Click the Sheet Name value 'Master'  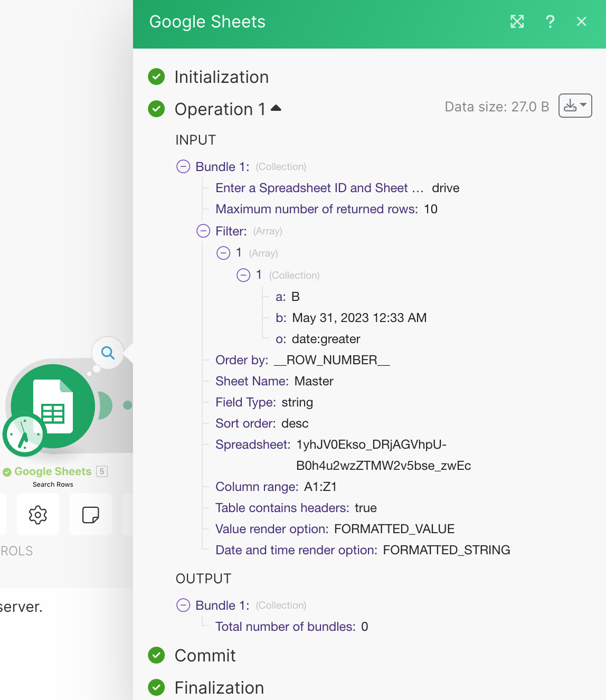tap(314, 381)
